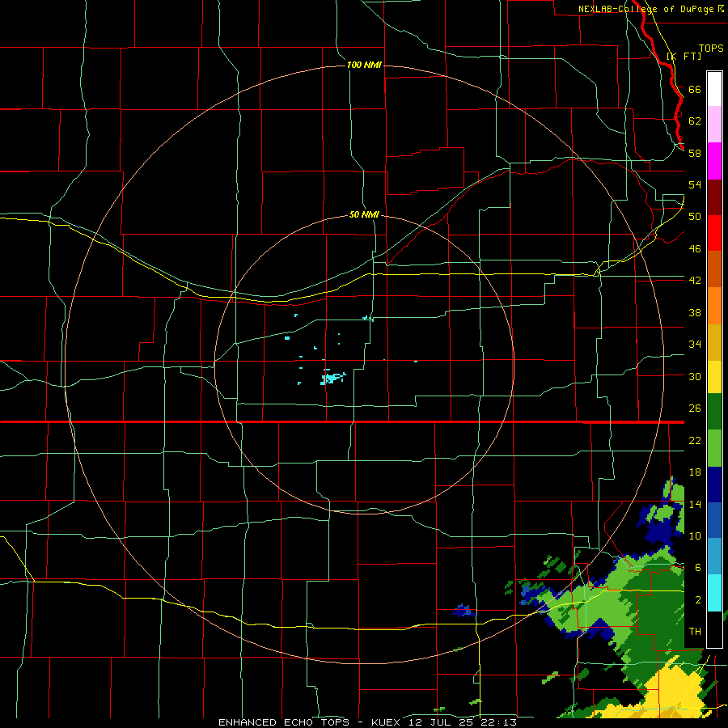Click the 18 legend value
This screenshot has width=728, height=728.
695,472
